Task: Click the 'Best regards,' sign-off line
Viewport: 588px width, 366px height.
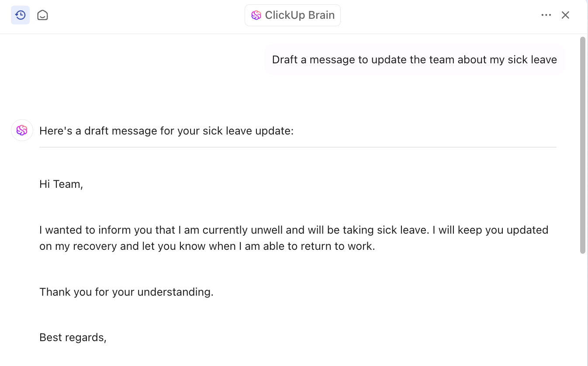Action: click(x=73, y=337)
